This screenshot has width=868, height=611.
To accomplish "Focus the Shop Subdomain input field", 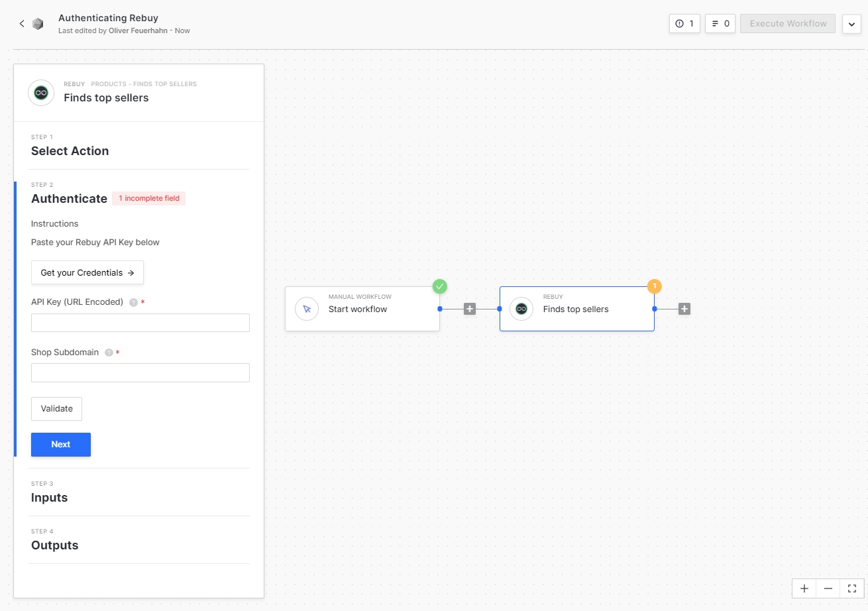I will 140,373.
